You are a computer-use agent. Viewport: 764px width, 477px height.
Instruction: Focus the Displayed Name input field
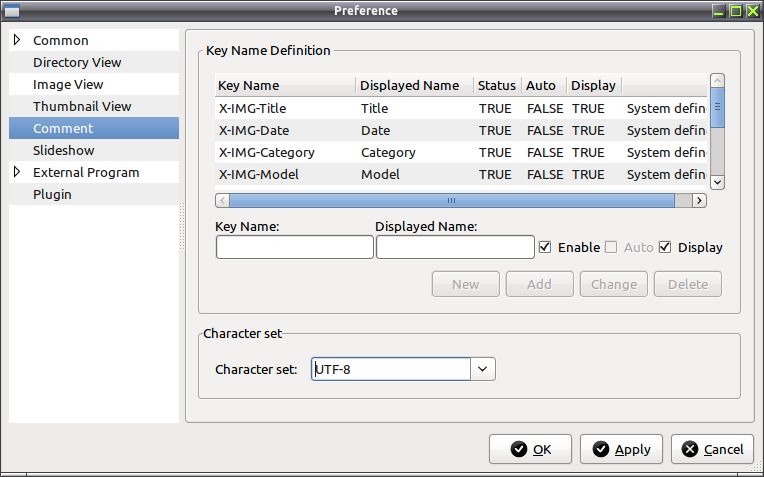(x=455, y=247)
